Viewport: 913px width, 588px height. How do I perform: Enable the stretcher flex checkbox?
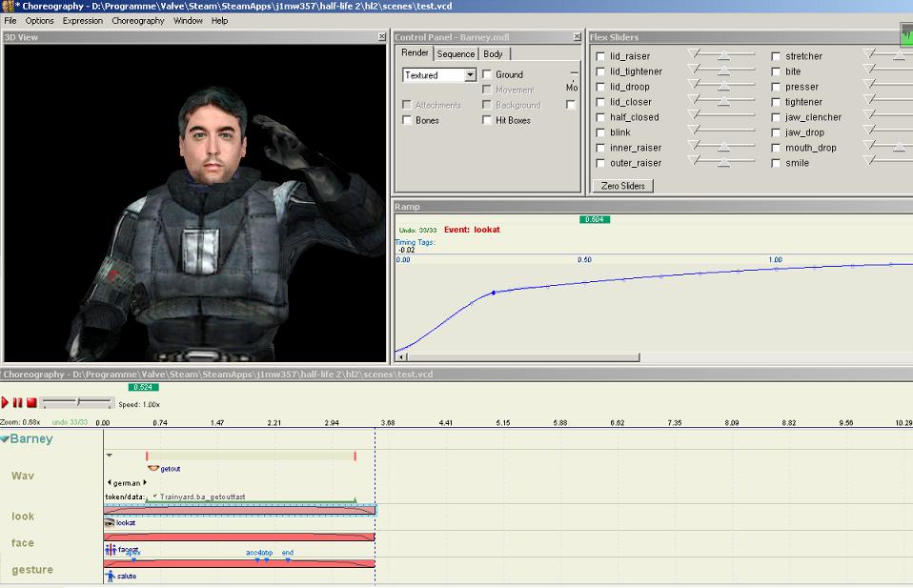(776, 56)
